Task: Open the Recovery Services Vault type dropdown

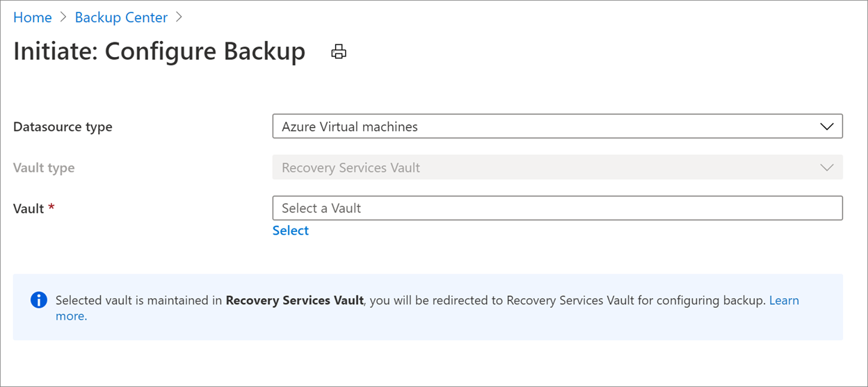Action: click(x=557, y=167)
